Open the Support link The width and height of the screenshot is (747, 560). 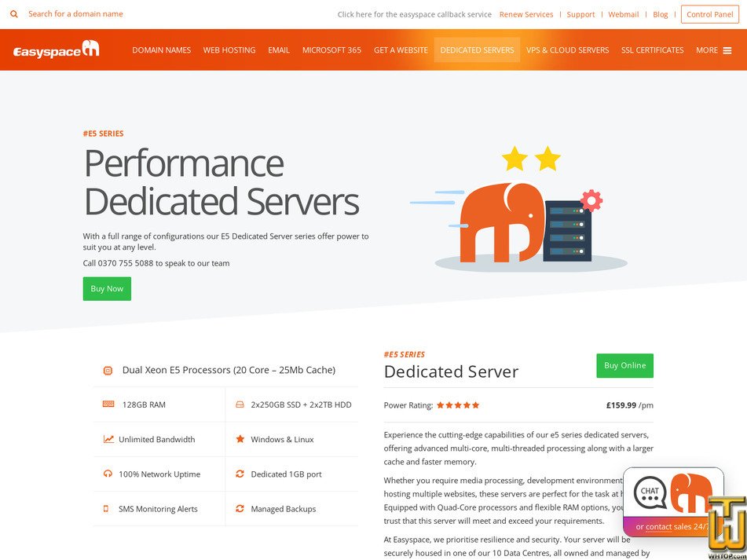[580, 14]
